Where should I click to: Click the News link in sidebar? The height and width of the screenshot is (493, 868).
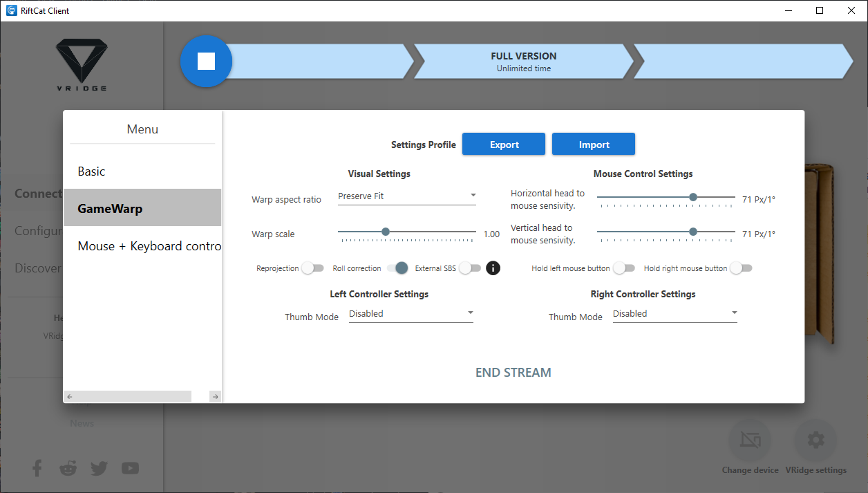82,423
